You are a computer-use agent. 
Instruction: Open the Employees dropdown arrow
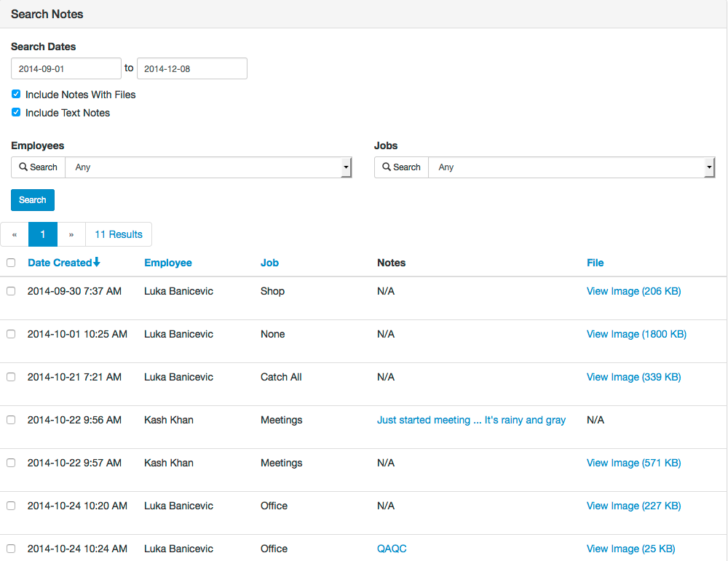click(x=345, y=167)
